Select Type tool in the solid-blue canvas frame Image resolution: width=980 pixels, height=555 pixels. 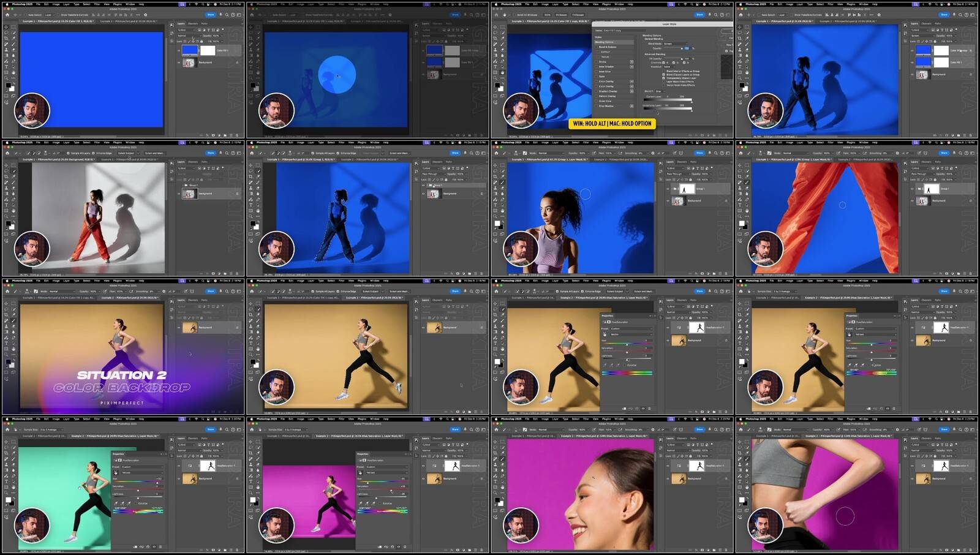coord(6,68)
